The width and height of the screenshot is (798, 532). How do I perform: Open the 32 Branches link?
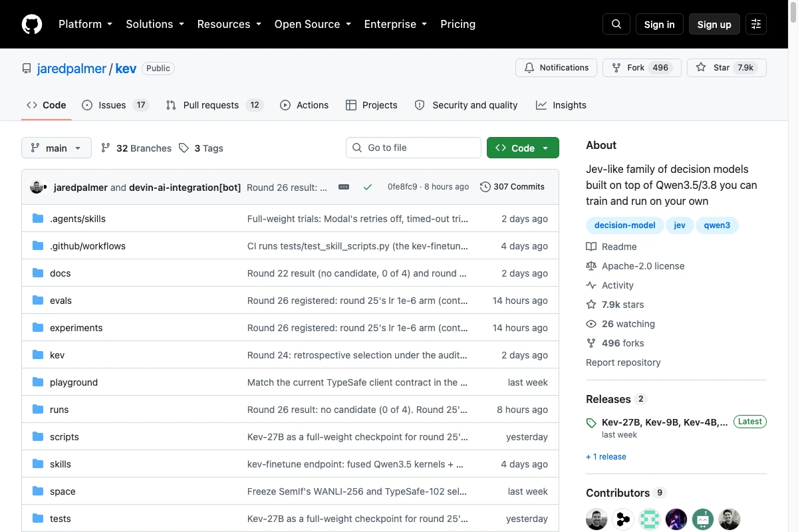coord(136,148)
